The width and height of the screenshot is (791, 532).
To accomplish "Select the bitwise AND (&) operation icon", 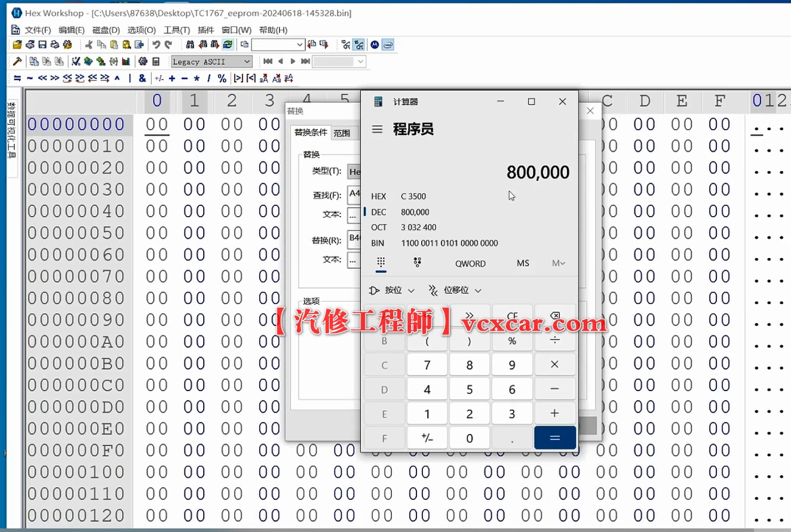I will coord(142,77).
